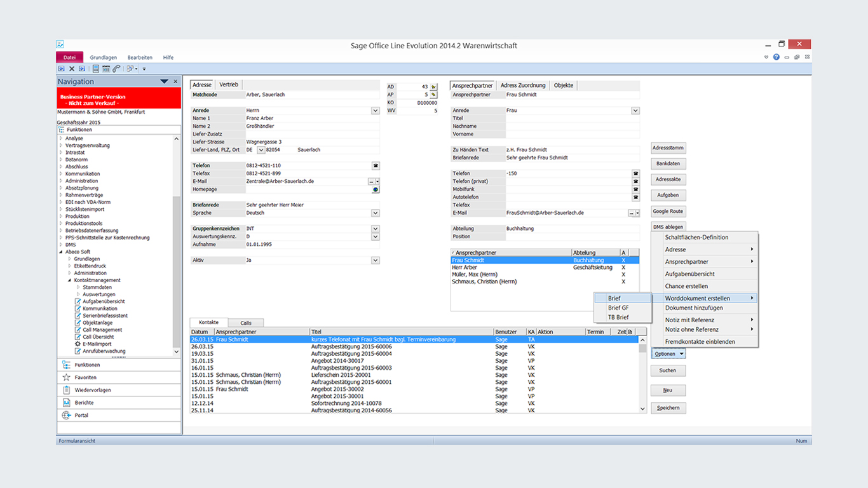Viewport: 868px width, 488px height.
Task: Select TB Brief submenu entry
Action: [623, 317]
